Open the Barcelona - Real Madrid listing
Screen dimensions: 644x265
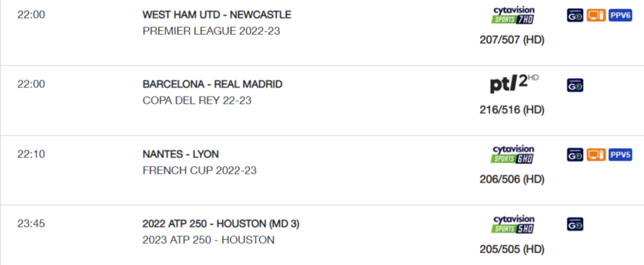point(213,84)
